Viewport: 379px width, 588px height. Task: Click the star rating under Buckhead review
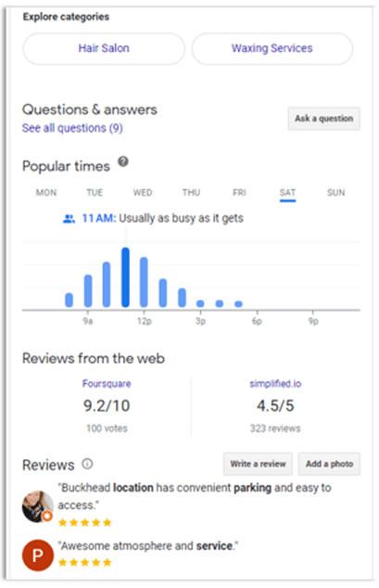[85, 522]
